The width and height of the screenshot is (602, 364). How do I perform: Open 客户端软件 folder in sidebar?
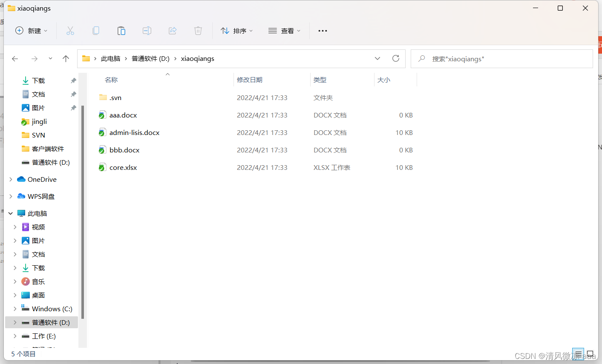click(48, 149)
